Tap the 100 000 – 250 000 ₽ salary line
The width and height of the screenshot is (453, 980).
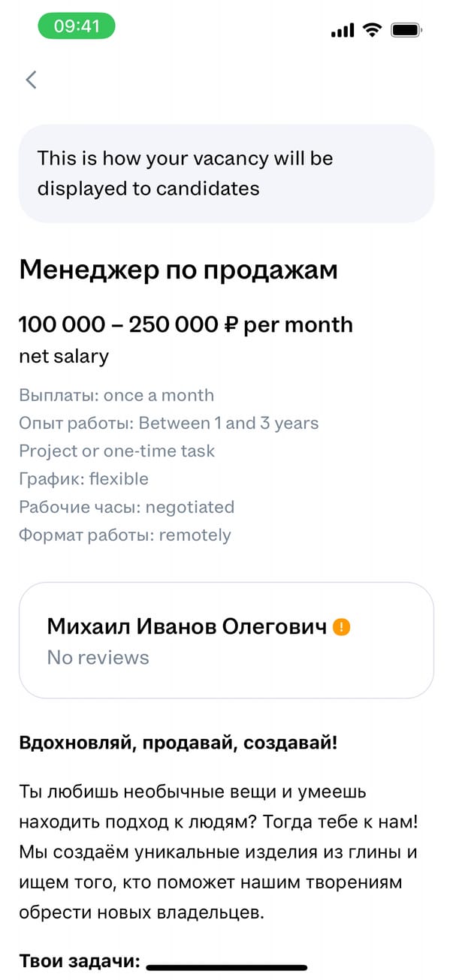(186, 324)
